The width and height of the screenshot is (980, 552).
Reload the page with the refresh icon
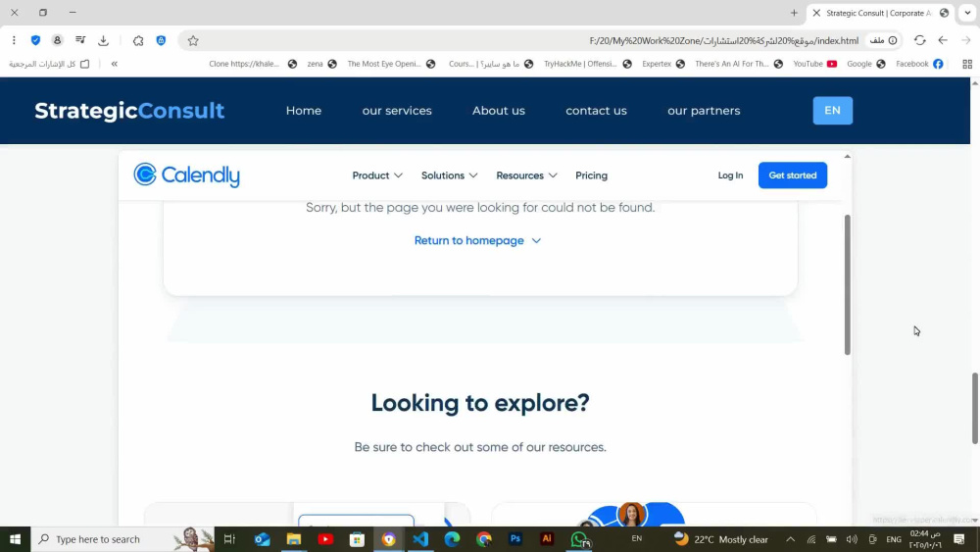pyautogui.click(x=919, y=40)
